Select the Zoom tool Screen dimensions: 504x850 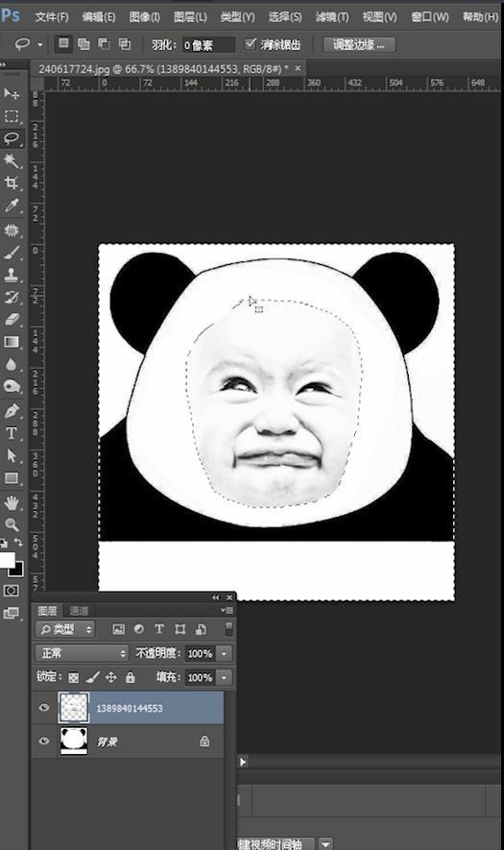click(12, 524)
